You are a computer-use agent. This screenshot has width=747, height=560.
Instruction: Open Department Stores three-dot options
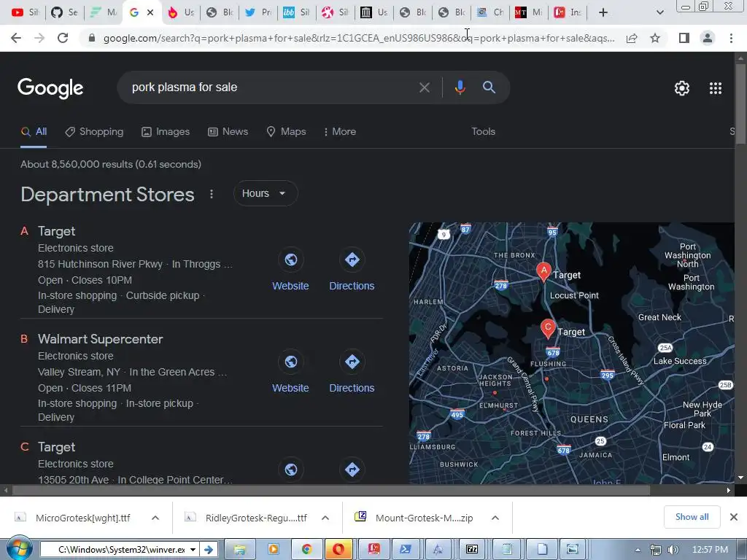pyautogui.click(x=212, y=194)
